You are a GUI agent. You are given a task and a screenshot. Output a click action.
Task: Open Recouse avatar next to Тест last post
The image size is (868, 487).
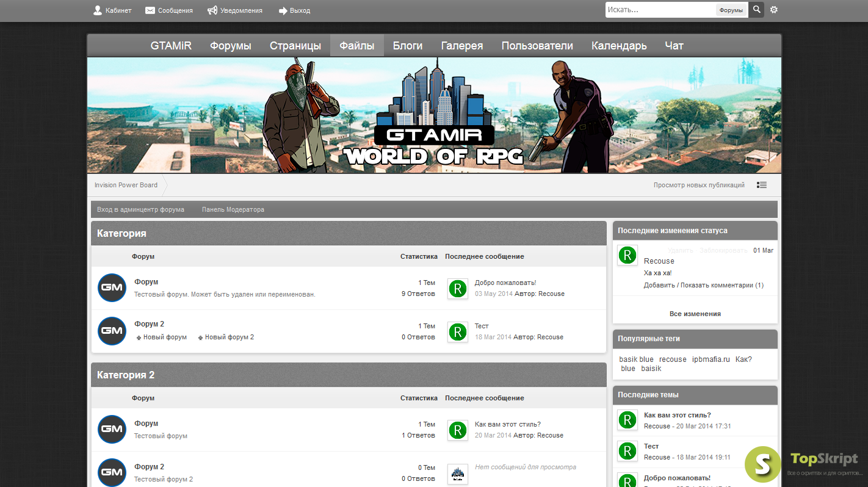pyautogui.click(x=458, y=332)
